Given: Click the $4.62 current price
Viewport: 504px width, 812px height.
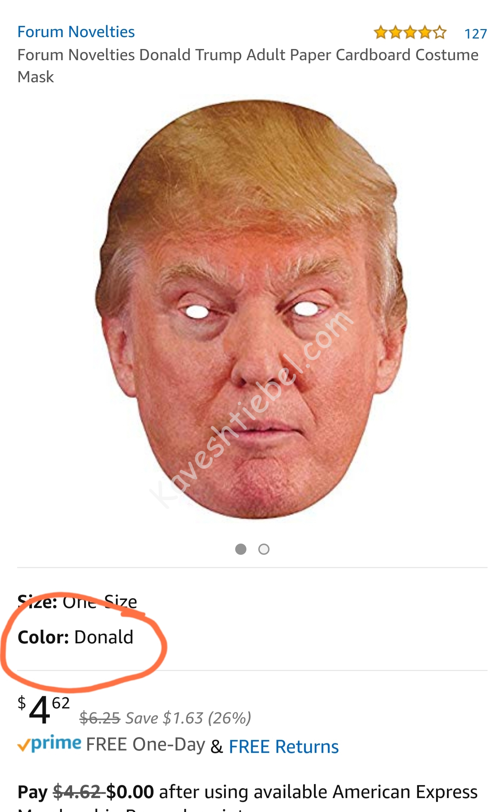Looking at the screenshot, I should point(44,710).
